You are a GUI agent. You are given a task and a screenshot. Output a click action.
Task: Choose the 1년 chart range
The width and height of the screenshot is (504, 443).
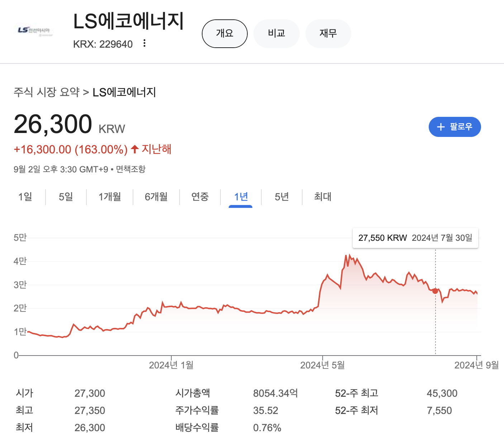[x=241, y=197]
